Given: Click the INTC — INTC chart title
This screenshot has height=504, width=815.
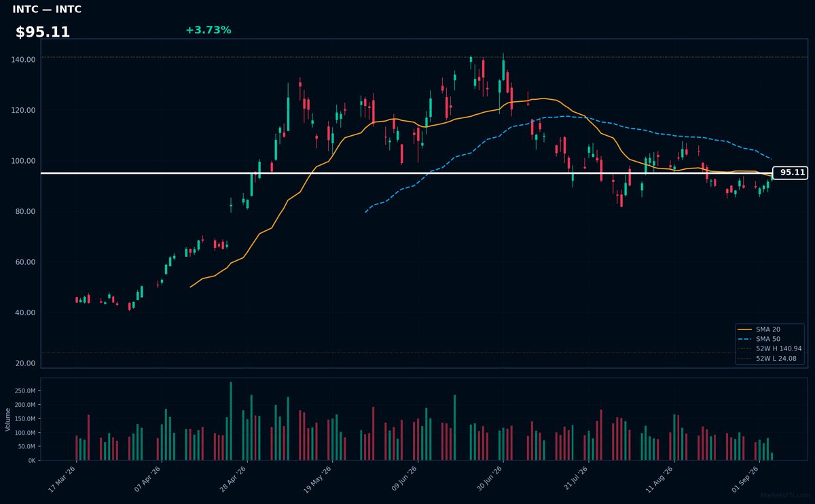Looking at the screenshot, I should click(47, 10).
